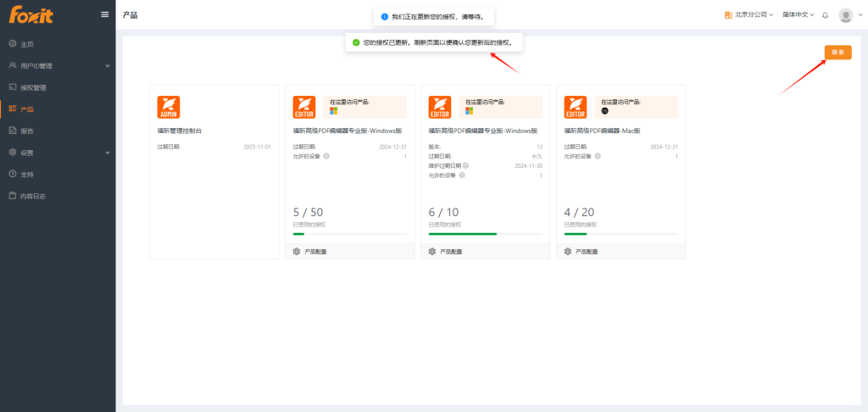
Task: Click the 用户ID管理 people icon
Action: 13,65
